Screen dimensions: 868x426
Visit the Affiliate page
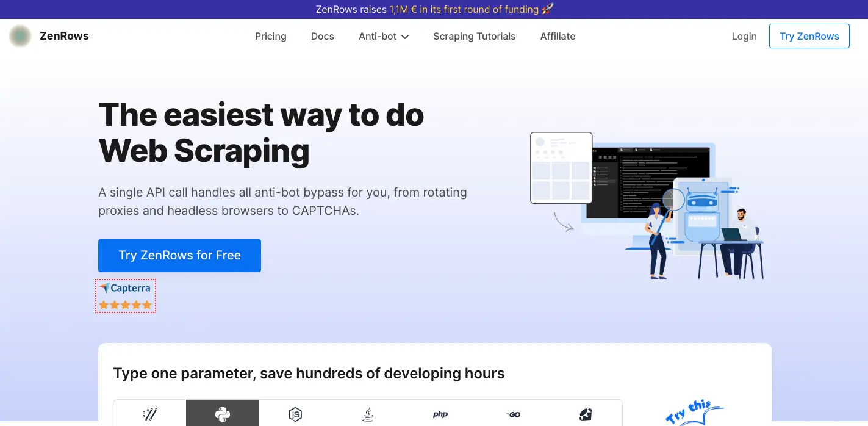click(558, 36)
